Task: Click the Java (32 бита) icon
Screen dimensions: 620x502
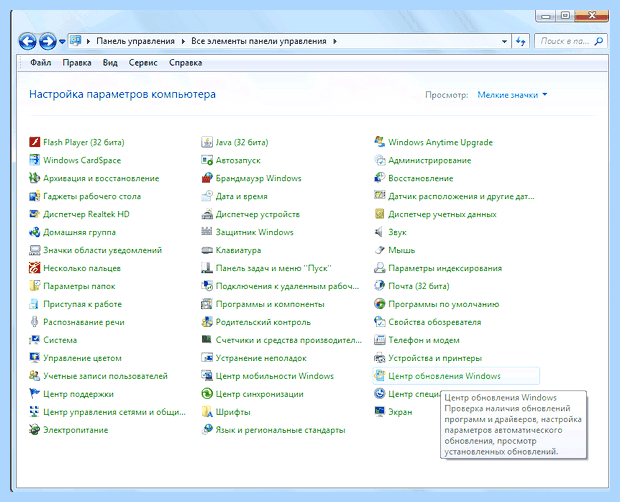Action: pyautogui.click(x=207, y=142)
